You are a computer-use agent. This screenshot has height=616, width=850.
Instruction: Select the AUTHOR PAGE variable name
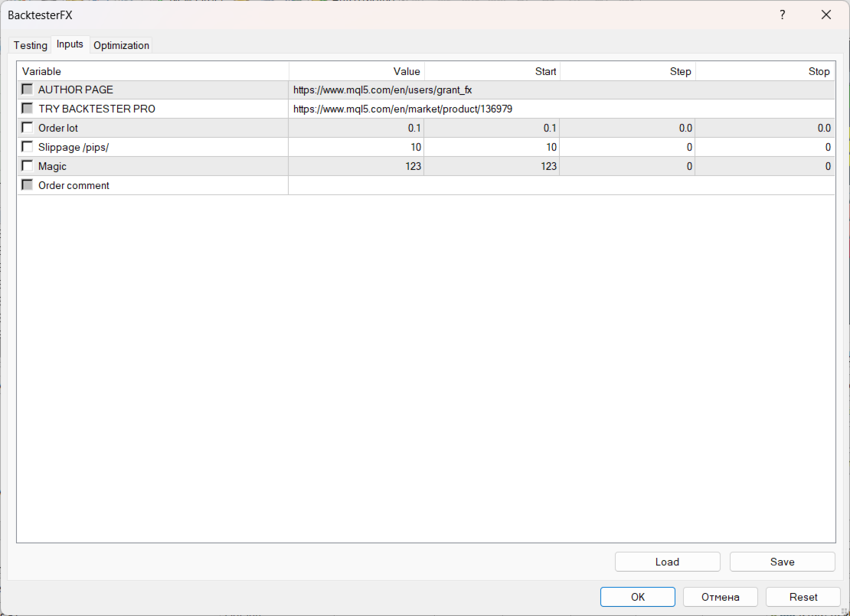click(75, 90)
